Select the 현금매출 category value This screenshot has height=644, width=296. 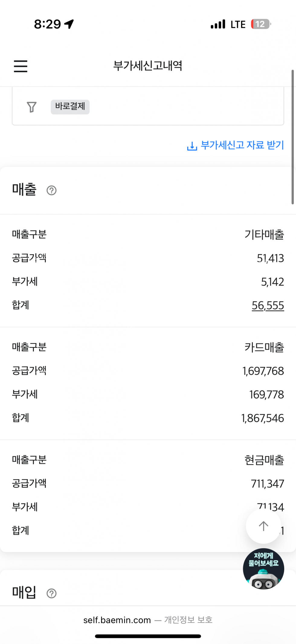coord(264,460)
